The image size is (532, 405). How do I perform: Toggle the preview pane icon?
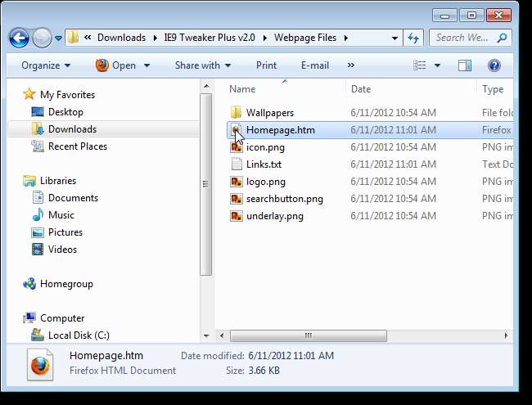pyautogui.click(x=465, y=65)
